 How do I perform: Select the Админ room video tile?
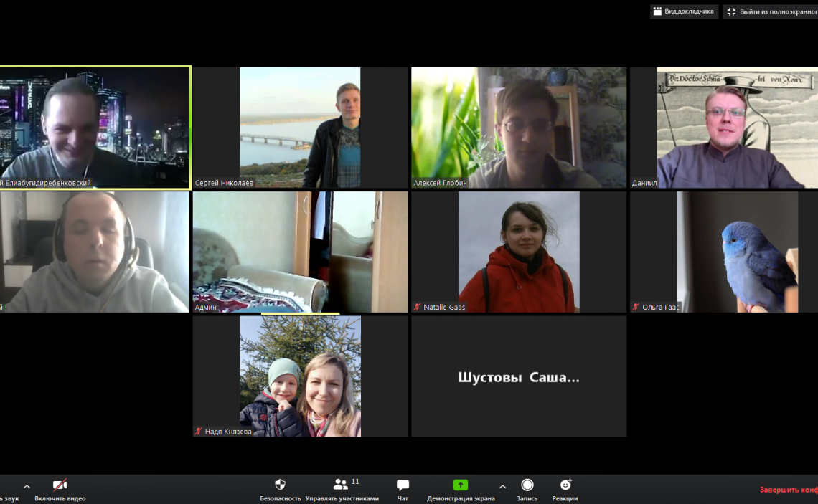tap(300, 251)
